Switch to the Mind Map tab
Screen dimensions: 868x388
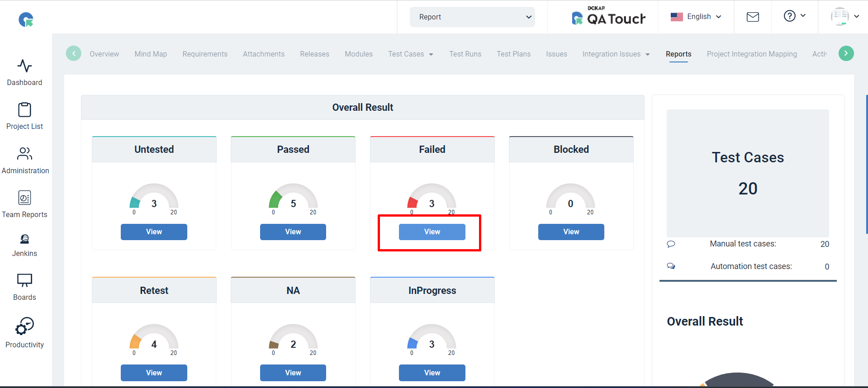(x=151, y=54)
